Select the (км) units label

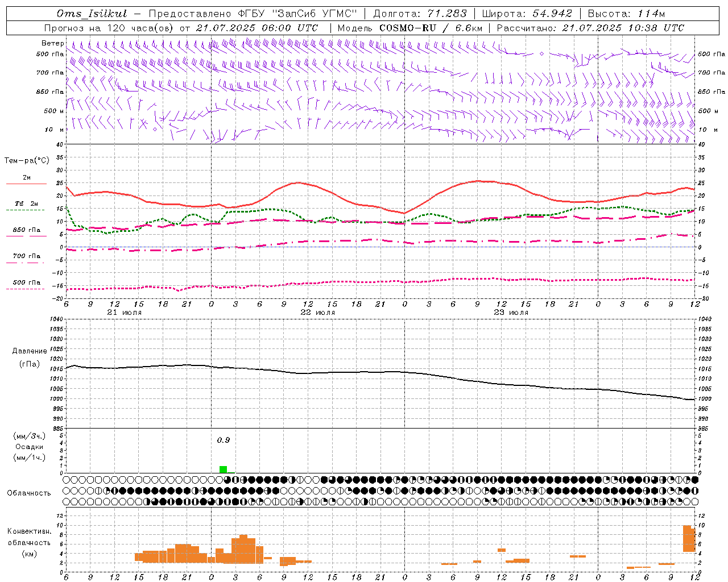pos(29,554)
